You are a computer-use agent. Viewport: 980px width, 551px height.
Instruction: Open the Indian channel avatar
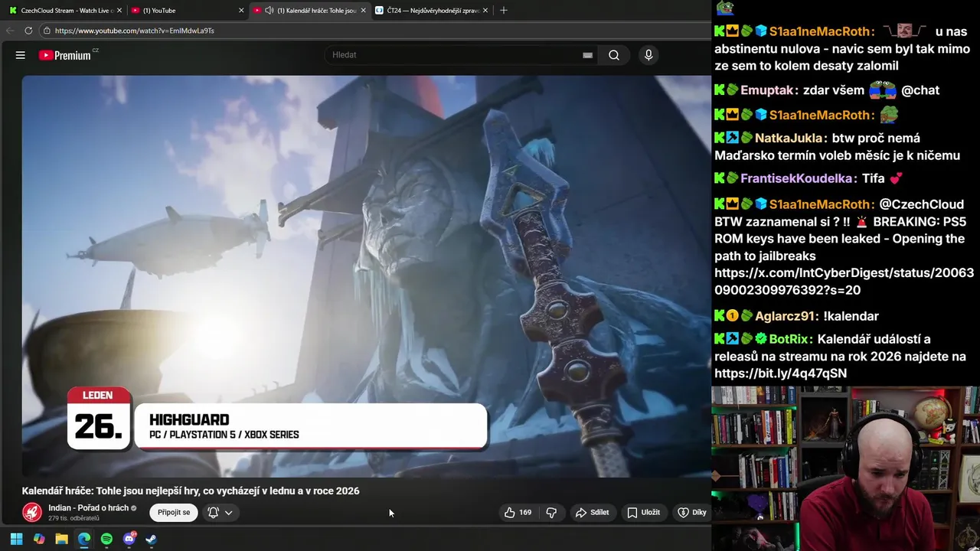(x=32, y=513)
